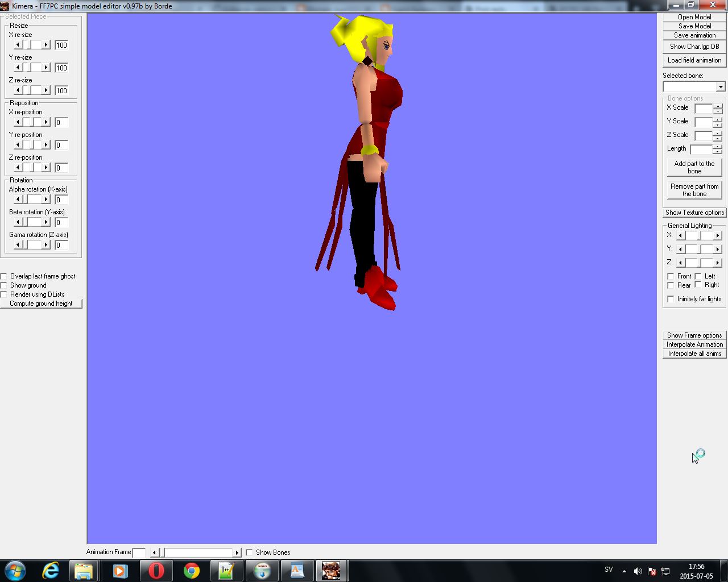728x582 pixels.
Task: Click Remove part from the bone
Action: 694,190
